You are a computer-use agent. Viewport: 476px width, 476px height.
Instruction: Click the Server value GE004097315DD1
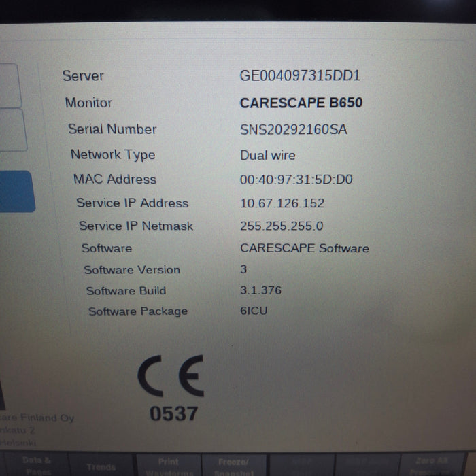tap(300, 75)
